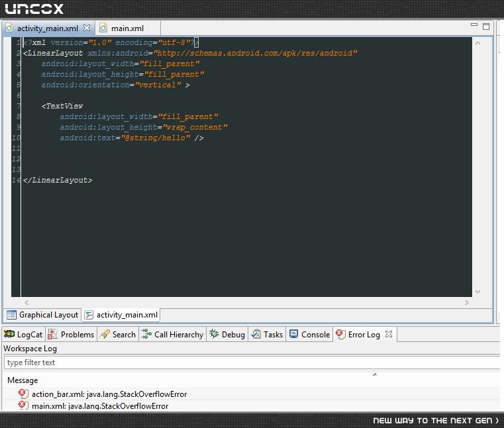Click the activity_main.xml source tab icon

[89, 315]
